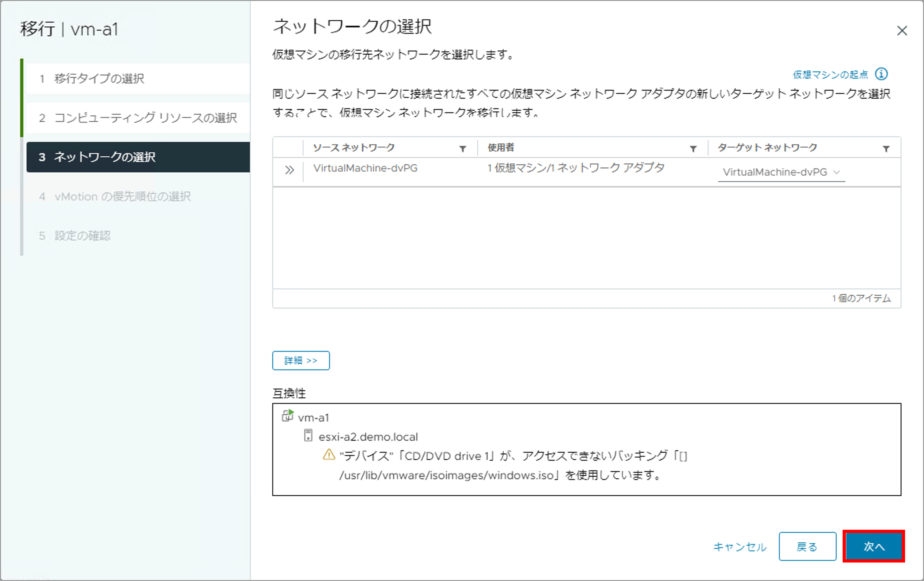
Task: Filter the 使用者 column
Action: coord(693,149)
